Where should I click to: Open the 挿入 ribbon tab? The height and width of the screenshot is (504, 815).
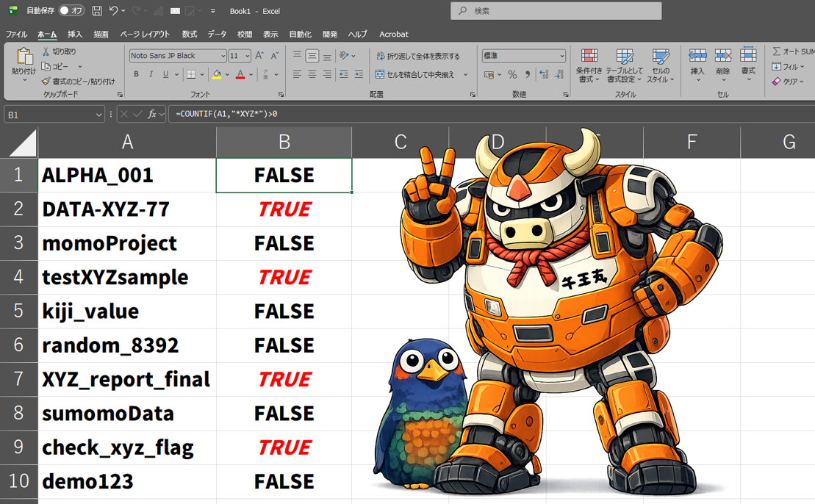click(x=75, y=35)
